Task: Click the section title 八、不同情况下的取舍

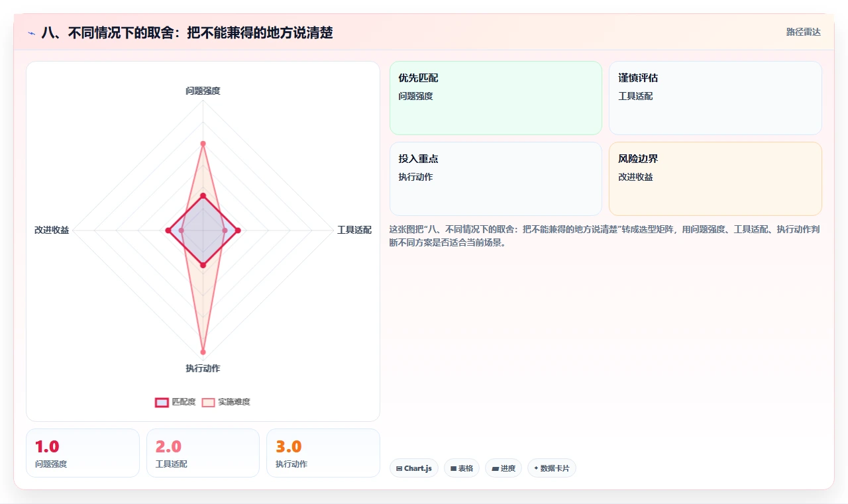Action: 187,32
